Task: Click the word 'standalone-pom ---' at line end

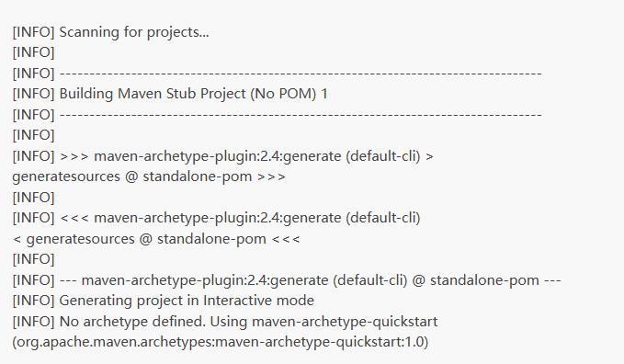Action: click(495, 280)
